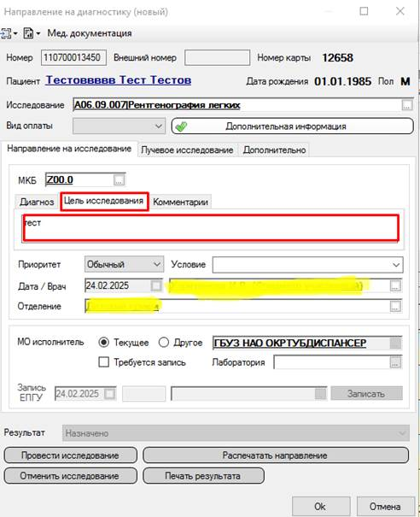
Task: Expand the Вид оплаты dropdown
Action: point(119,126)
